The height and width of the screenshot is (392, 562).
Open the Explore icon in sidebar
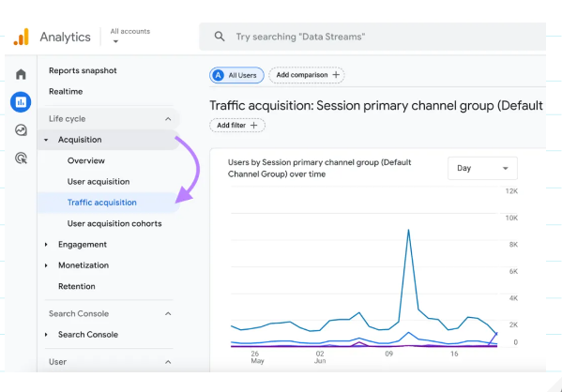[21, 130]
